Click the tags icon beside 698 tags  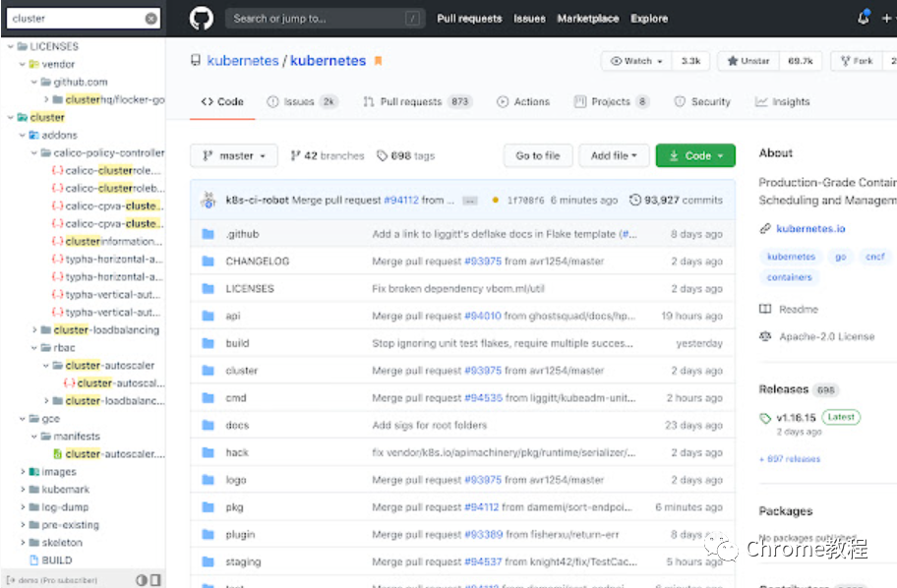tap(383, 155)
